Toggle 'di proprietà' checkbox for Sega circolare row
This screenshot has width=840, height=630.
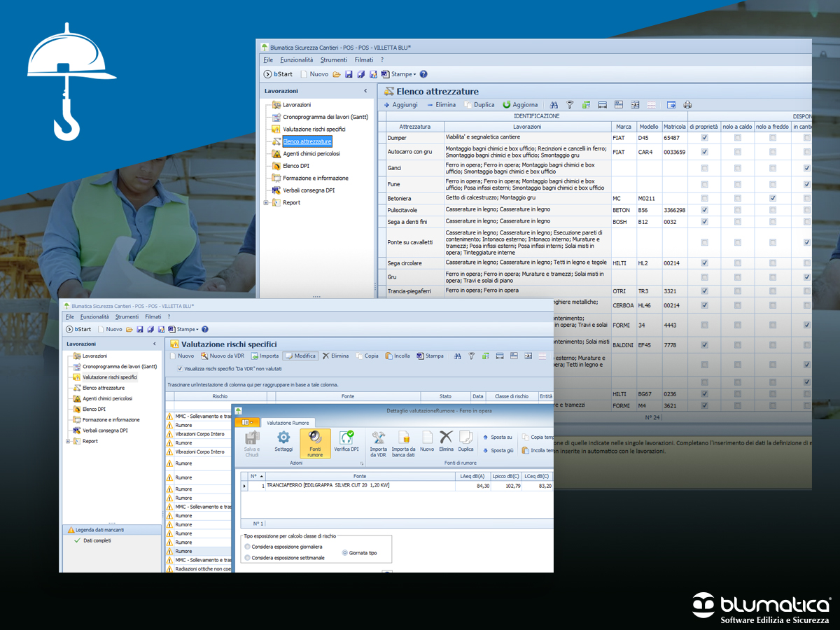tap(704, 262)
